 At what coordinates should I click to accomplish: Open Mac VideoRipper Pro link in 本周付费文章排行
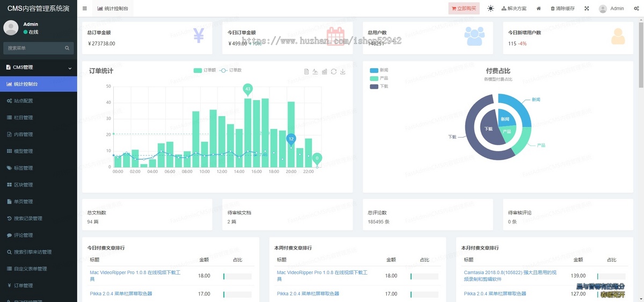pos(322,276)
